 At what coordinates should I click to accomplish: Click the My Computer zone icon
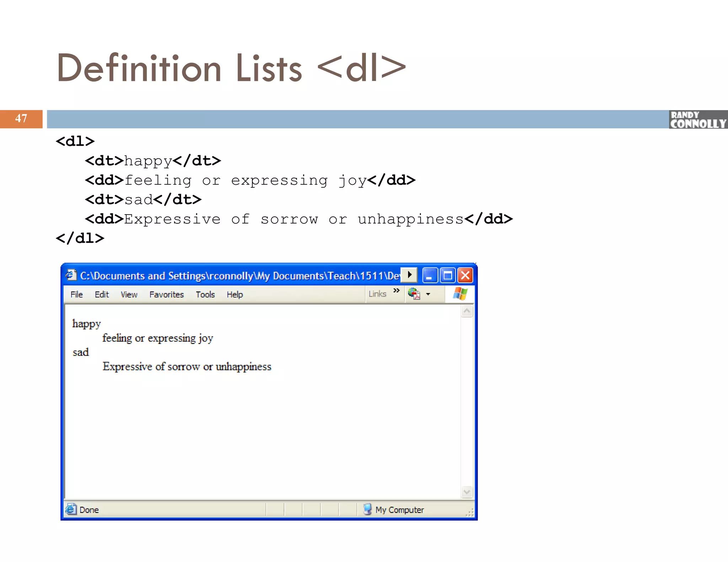click(x=368, y=509)
